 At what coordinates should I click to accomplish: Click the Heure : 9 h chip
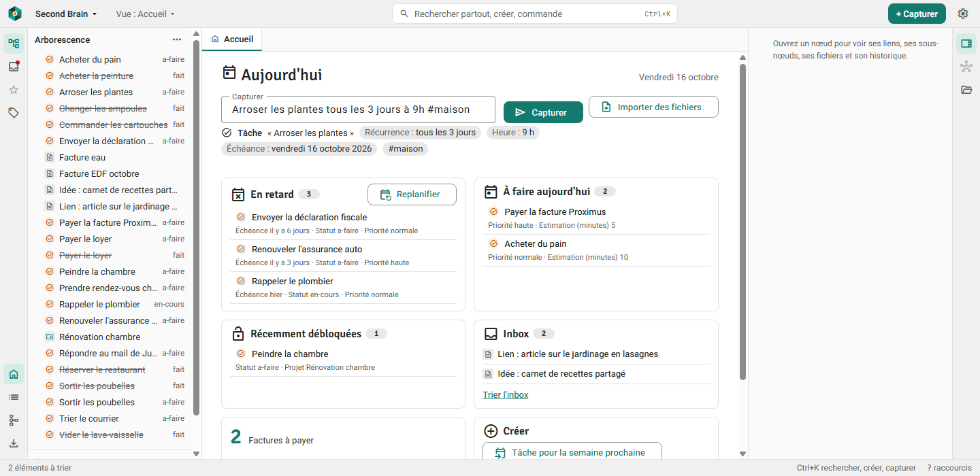pos(513,133)
